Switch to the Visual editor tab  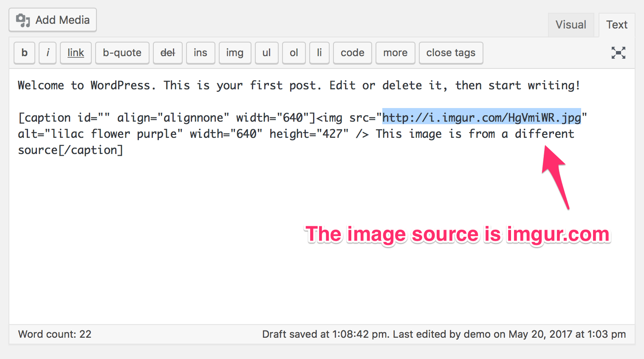coord(571,25)
